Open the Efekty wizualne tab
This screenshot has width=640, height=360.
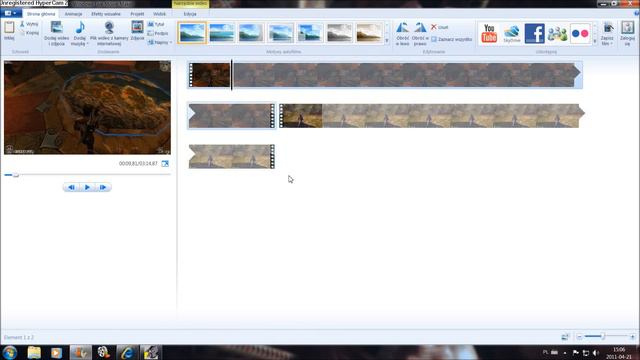click(106, 14)
